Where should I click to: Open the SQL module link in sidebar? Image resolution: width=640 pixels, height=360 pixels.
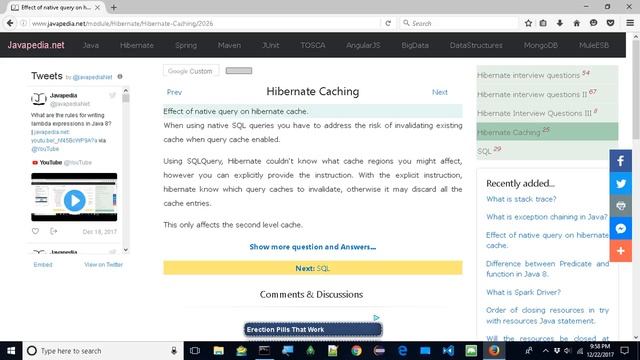484,151
